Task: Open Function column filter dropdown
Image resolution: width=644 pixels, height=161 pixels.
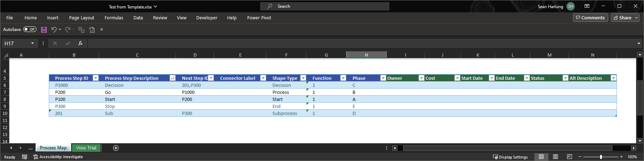Action: (x=343, y=78)
